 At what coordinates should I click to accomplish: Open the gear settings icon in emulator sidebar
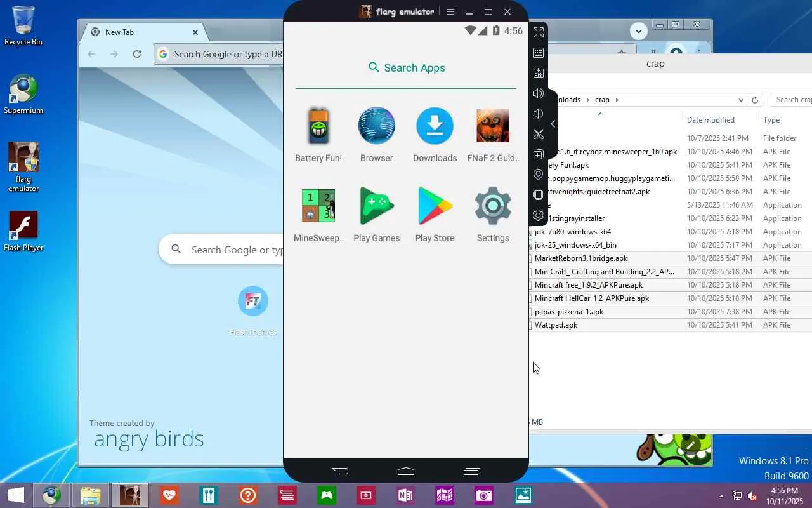pyautogui.click(x=539, y=215)
